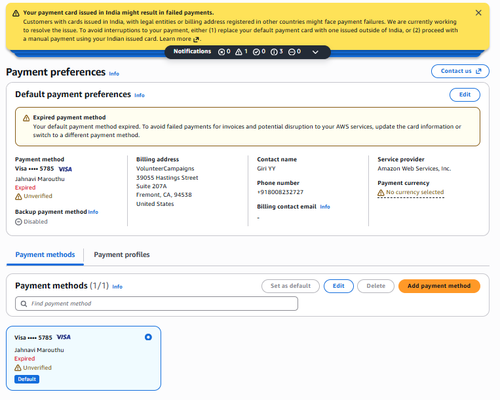The width and height of the screenshot is (500, 400).
Task: Open Info link next to Backup payment method
Action: pos(93,212)
